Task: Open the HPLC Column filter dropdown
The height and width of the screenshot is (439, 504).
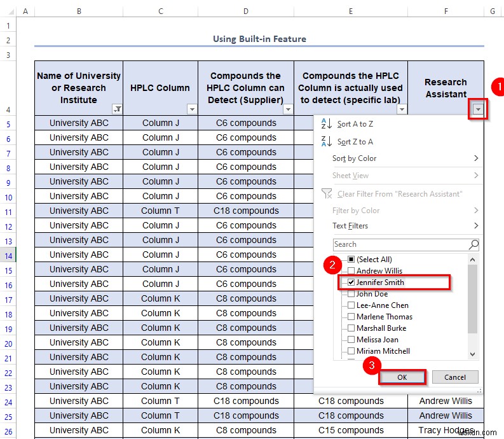Action: [x=192, y=109]
